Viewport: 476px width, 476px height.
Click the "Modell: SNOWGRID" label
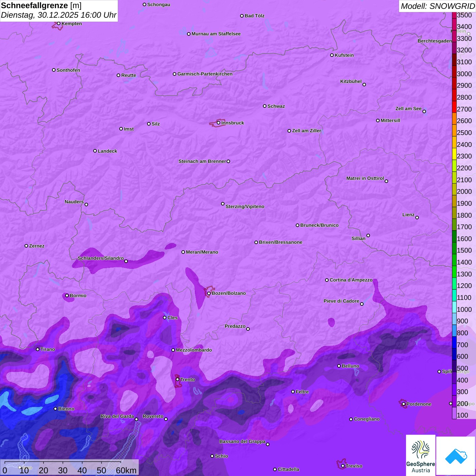point(438,6)
